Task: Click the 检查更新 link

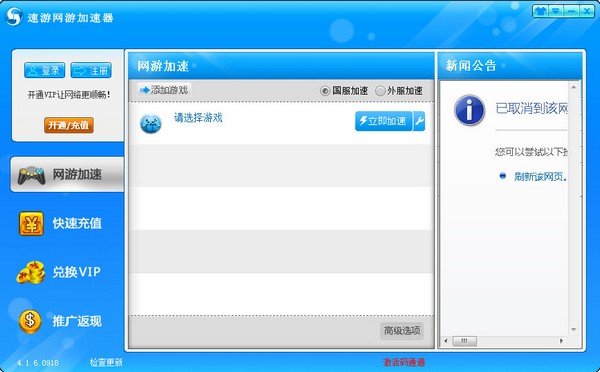Action: pos(106,362)
